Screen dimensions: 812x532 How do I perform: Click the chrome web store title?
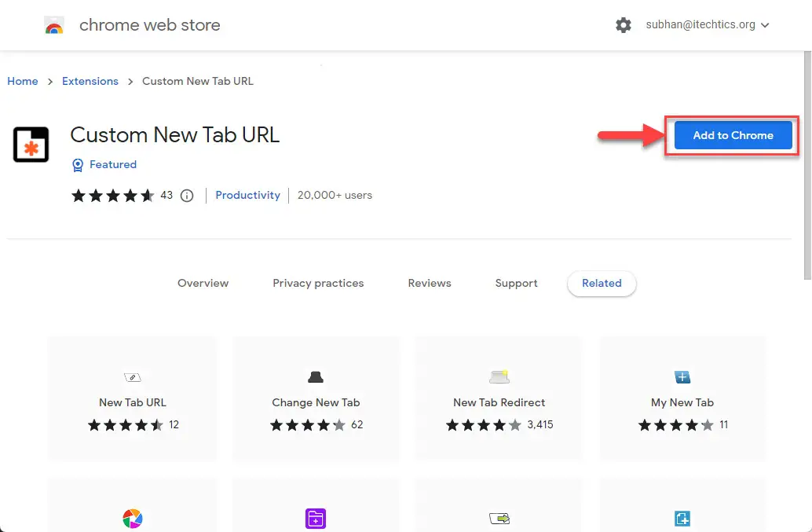pyautogui.click(x=150, y=25)
